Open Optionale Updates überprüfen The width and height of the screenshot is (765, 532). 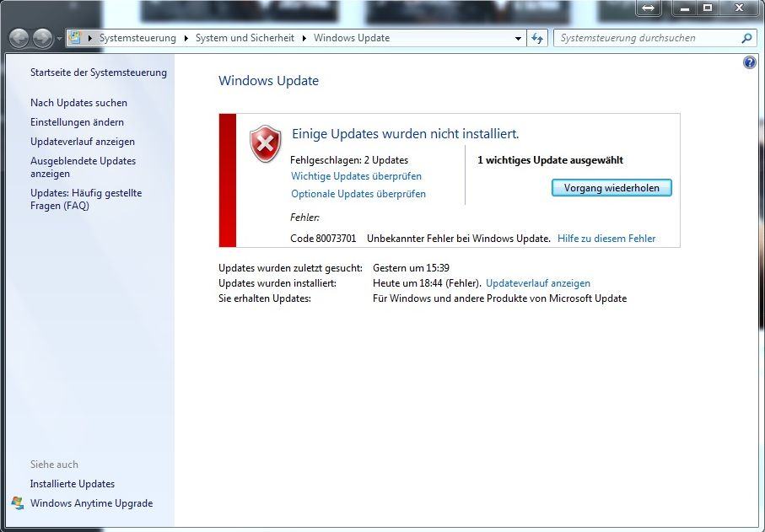pos(358,194)
